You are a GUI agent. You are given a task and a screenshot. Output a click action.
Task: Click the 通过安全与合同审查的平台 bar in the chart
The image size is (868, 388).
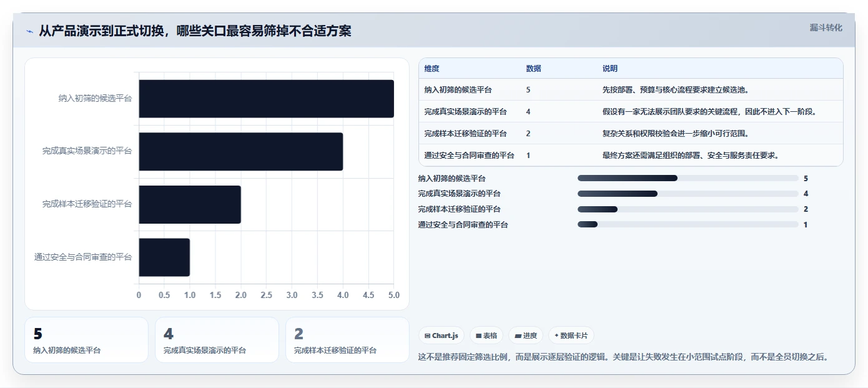(164, 257)
